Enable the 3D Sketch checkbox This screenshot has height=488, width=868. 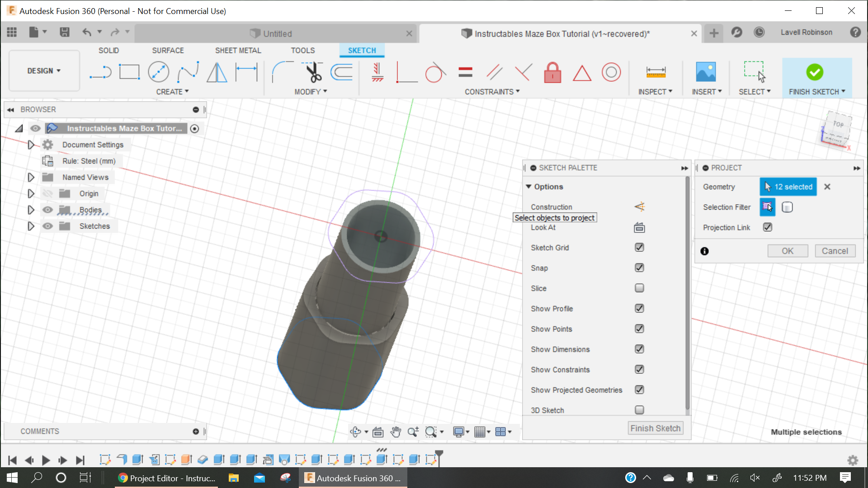[639, 410]
